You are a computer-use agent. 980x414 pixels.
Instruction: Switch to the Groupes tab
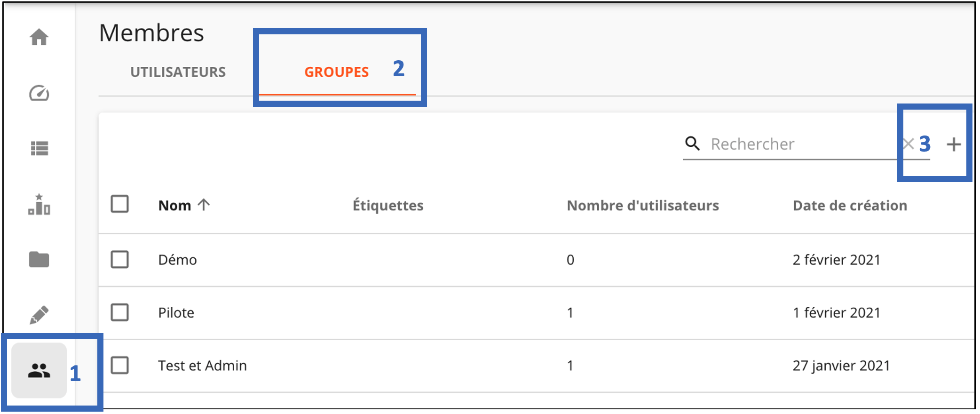click(x=337, y=72)
